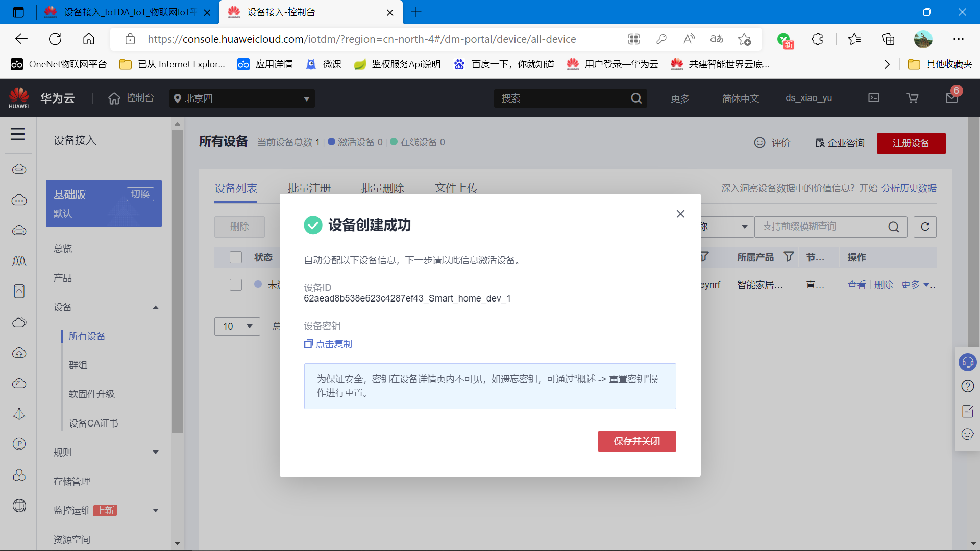Viewport: 980px width, 551px height.
Task: Click the 更多 item in top navigation
Action: point(680,98)
